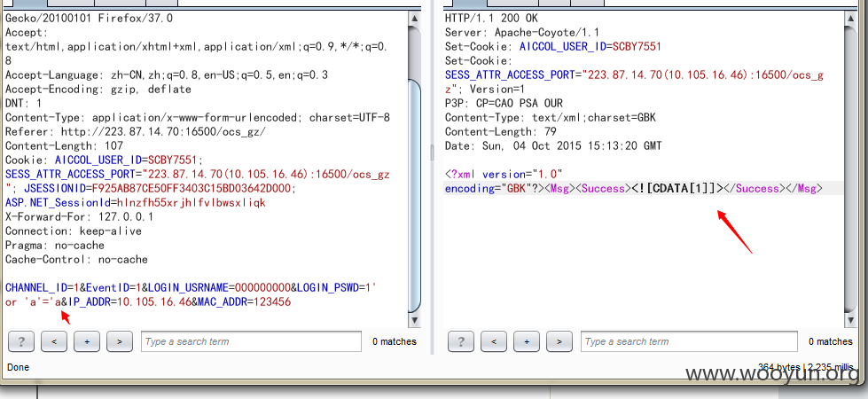The height and width of the screenshot is (399, 868).
Task: Click the 'MAC_ADDR=123456' parameter
Action: (x=244, y=302)
